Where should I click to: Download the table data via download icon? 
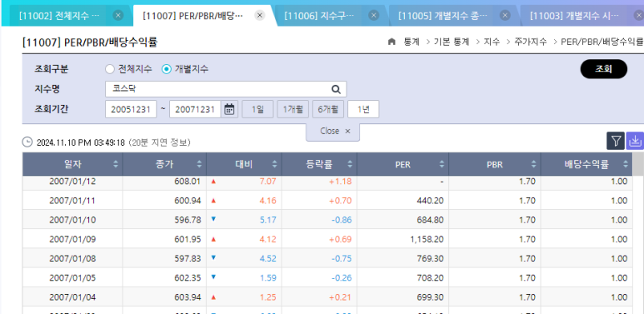pos(635,141)
